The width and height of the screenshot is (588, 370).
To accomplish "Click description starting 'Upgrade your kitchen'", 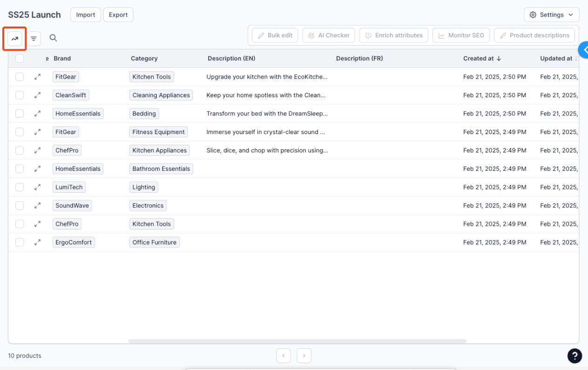I will pyautogui.click(x=267, y=77).
